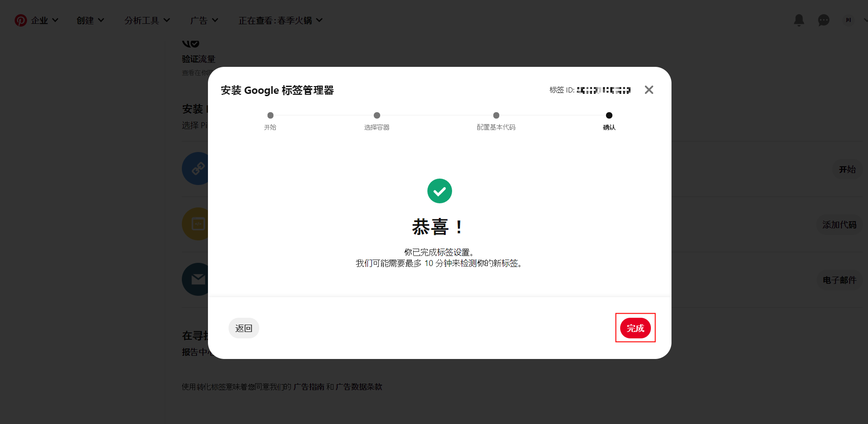Click the yellow code icon in background
This screenshot has height=424, width=868.
[196, 224]
